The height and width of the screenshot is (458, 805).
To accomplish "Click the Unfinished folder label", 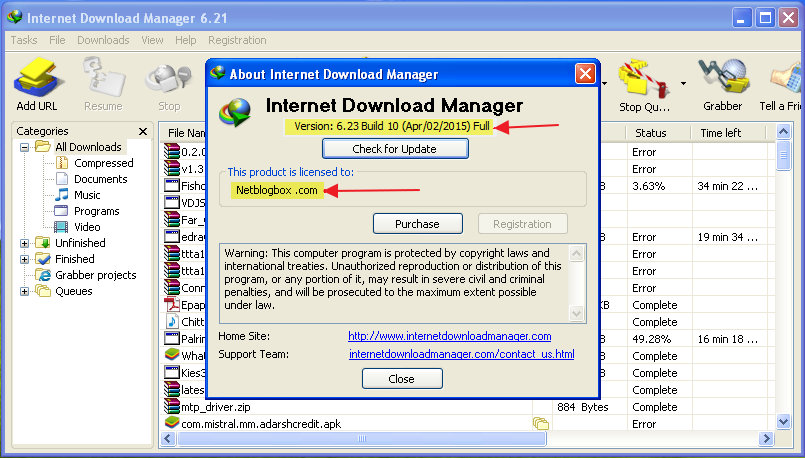I will (x=80, y=243).
